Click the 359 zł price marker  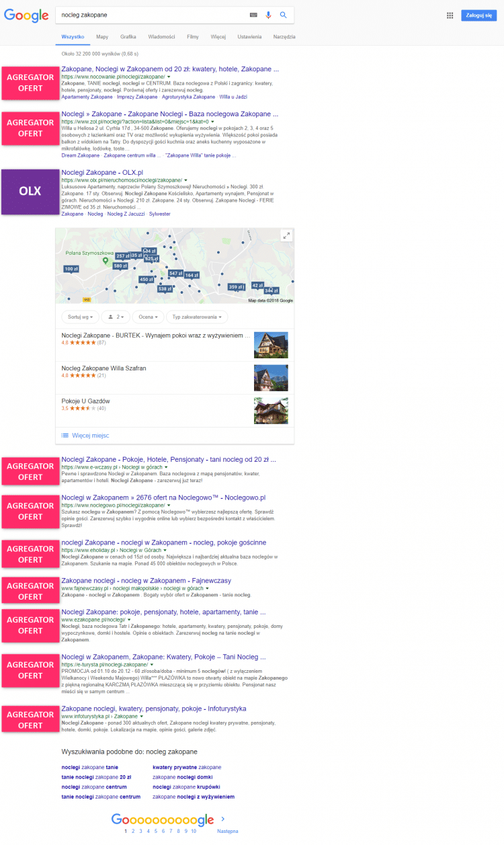[x=236, y=286]
